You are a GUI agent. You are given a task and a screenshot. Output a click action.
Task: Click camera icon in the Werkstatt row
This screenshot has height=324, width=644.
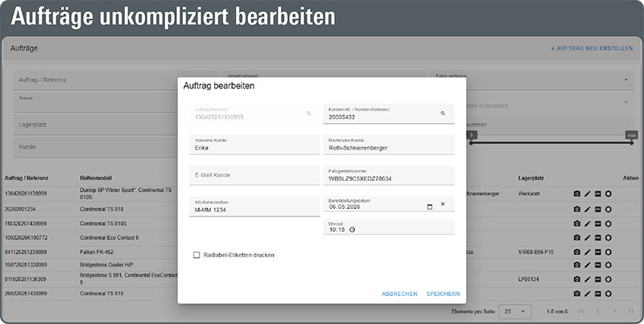coord(577,194)
